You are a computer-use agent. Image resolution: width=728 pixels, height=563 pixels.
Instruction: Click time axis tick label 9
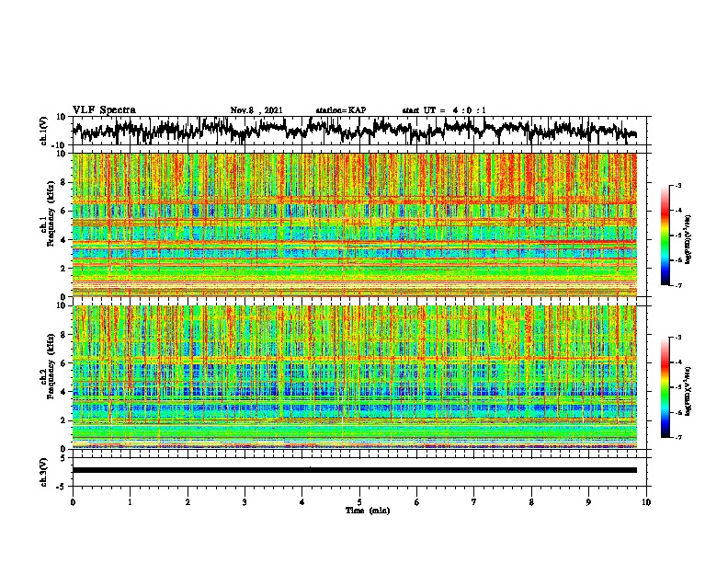click(588, 502)
